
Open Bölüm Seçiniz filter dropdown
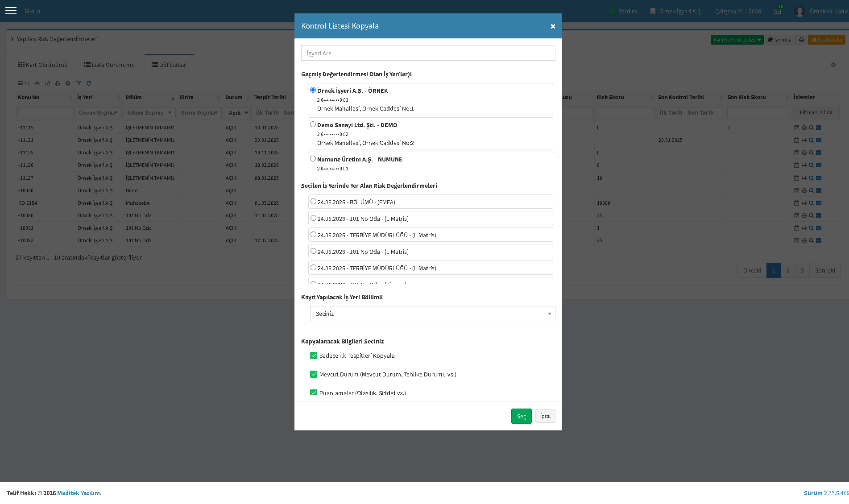(x=150, y=113)
